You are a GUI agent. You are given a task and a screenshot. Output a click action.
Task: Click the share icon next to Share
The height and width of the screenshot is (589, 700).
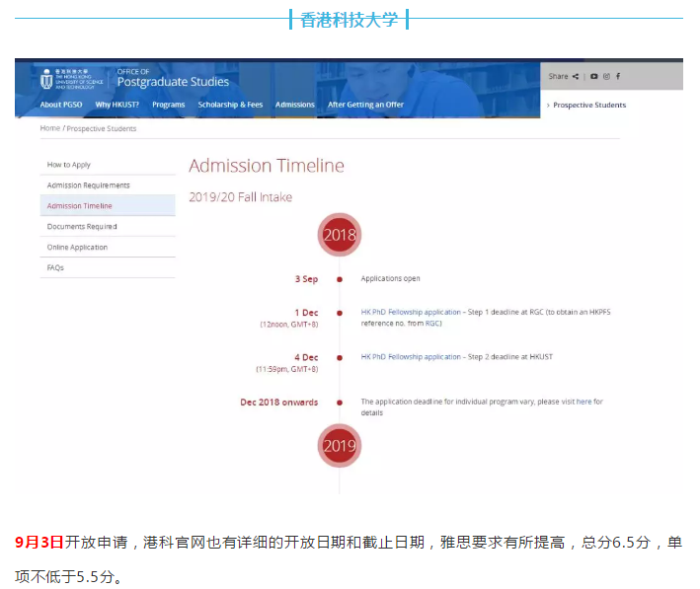[576, 76]
